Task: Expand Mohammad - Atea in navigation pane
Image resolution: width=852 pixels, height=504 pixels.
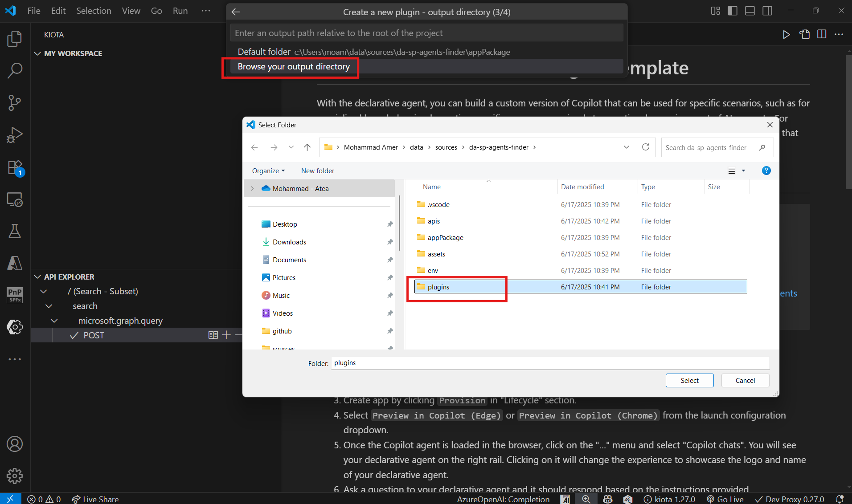Action: (252, 188)
